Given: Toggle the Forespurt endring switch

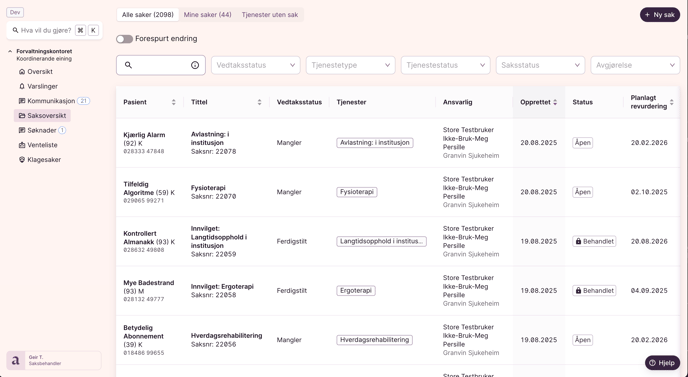Looking at the screenshot, I should (x=124, y=39).
